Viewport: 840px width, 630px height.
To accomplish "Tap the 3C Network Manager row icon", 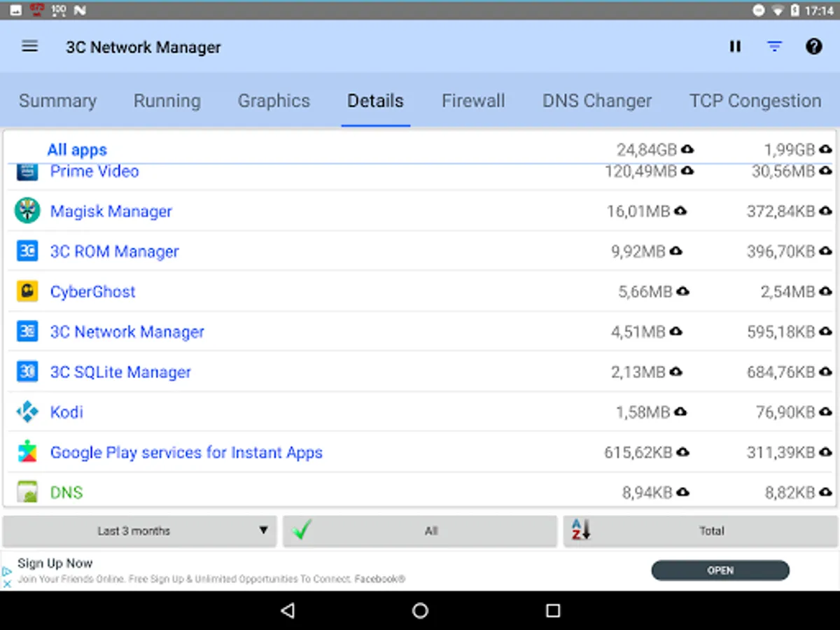I will click(x=27, y=331).
